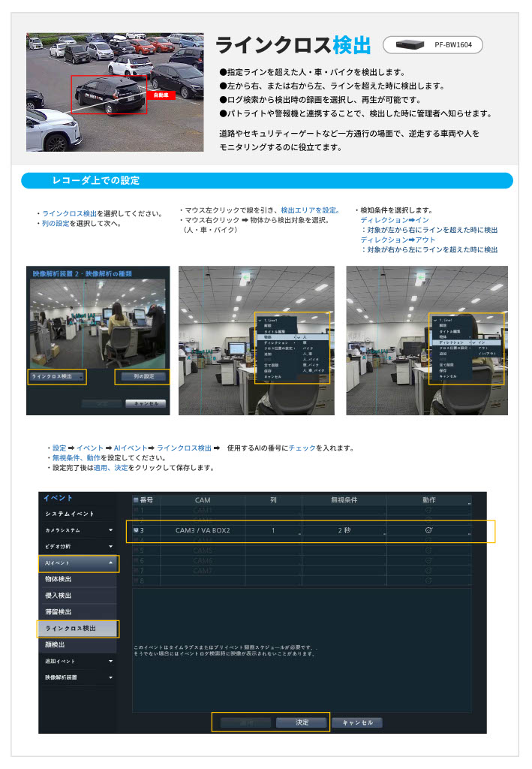Open 侵入検出 in the sidebar
532x769 pixels.
pyautogui.click(x=78, y=596)
